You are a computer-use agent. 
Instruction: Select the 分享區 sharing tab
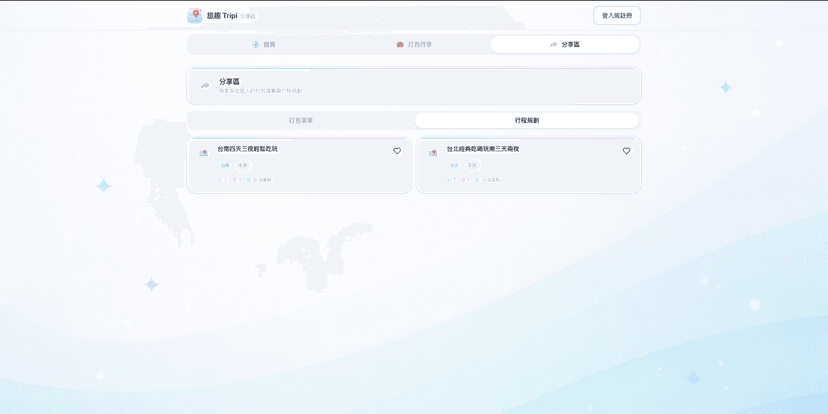click(564, 45)
